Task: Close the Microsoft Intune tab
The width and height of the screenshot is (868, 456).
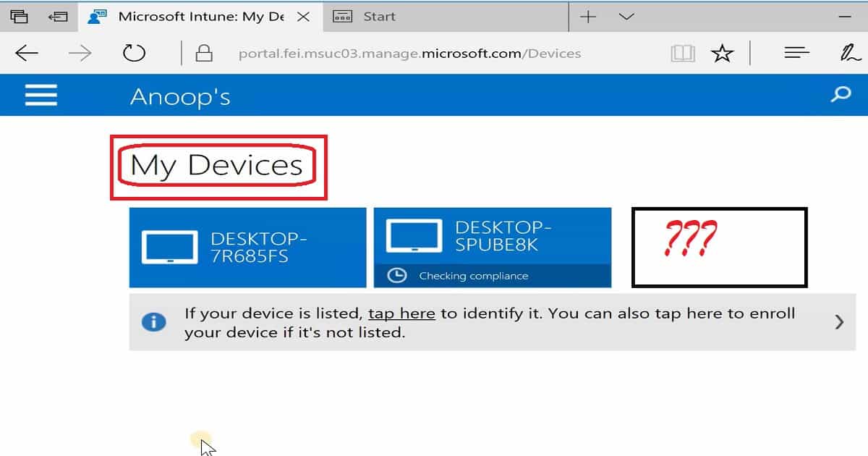Action: (x=304, y=17)
